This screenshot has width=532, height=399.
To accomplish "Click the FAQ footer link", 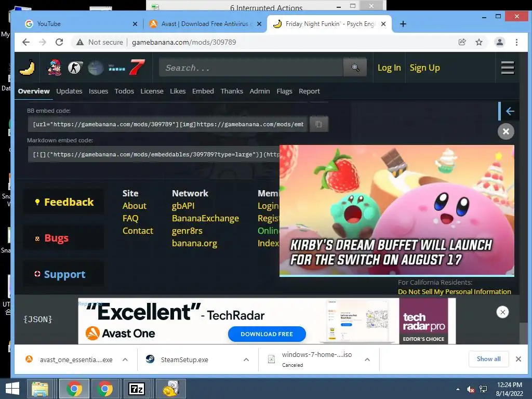I will click(130, 219).
